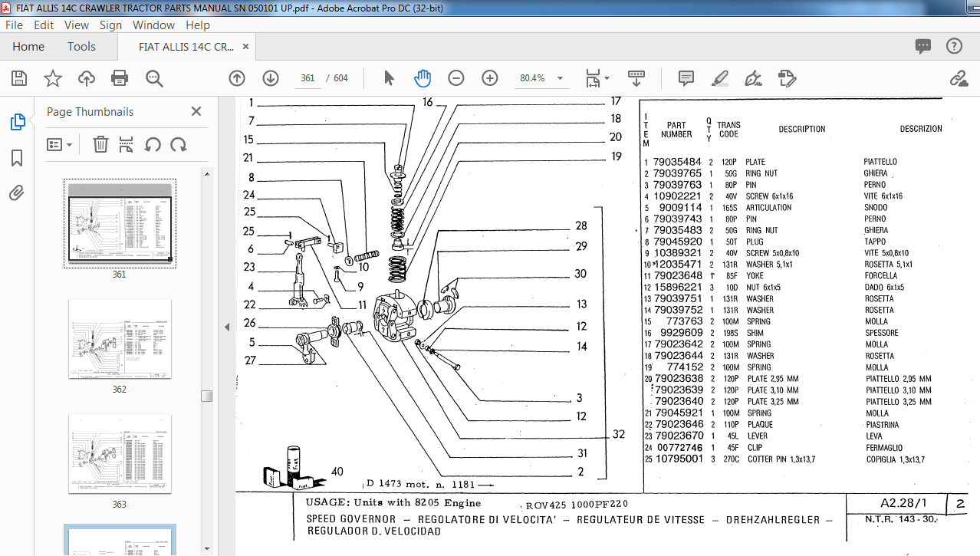Zoom in with plus icon
This screenshot has width=980, height=556.
coord(490,78)
